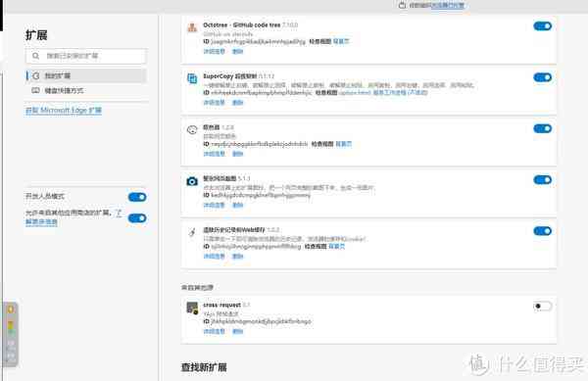
Task: Switch off the Web cache cleaner extension
Action: pos(542,231)
